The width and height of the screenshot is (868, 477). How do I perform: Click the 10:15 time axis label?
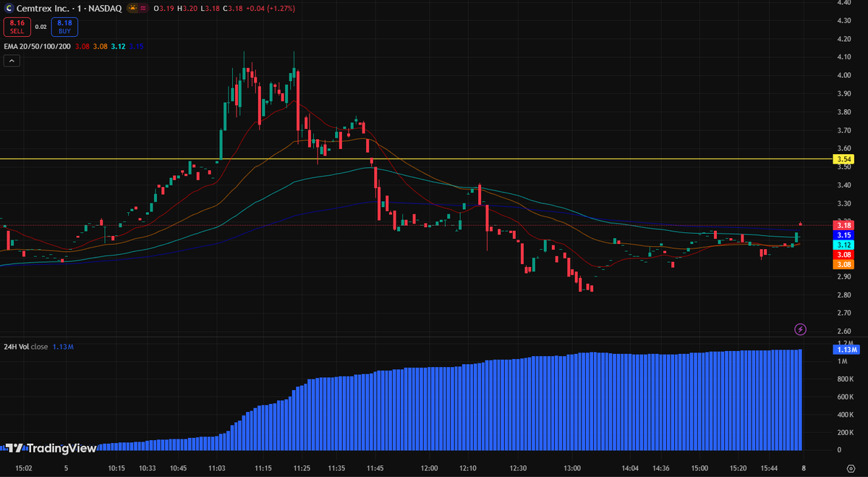point(116,468)
